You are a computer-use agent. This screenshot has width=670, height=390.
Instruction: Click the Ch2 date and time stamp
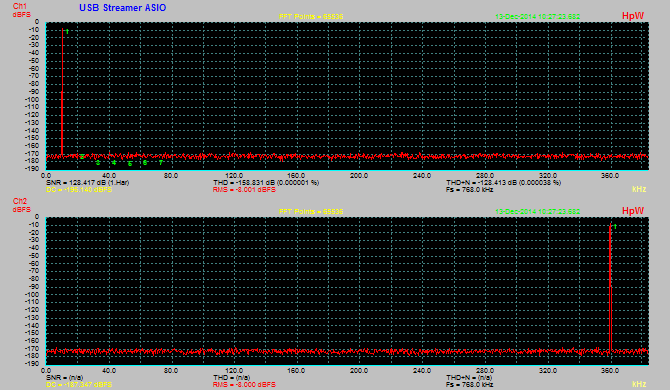[538, 211]
